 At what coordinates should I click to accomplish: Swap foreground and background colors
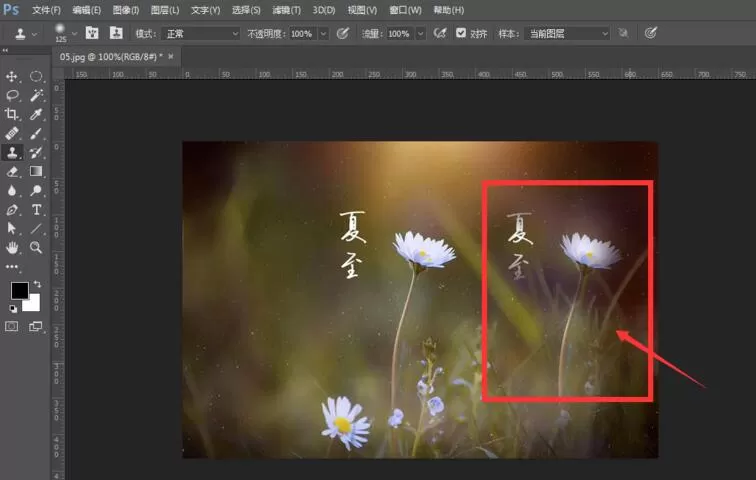coord(37,284)
